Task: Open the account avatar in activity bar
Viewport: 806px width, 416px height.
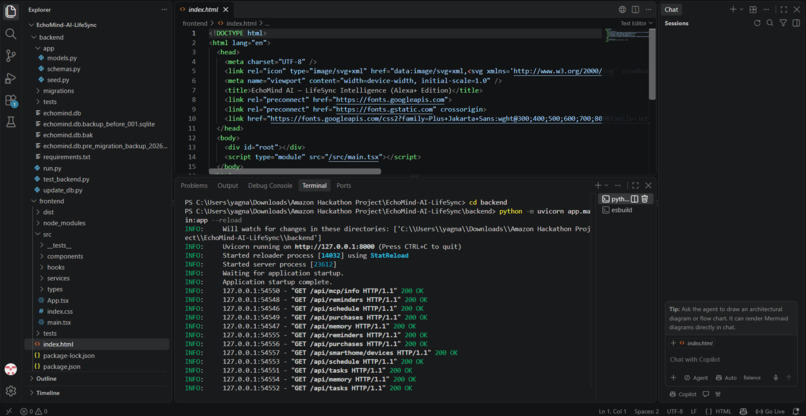Action: pyautogui.click(x=10, y=369)
